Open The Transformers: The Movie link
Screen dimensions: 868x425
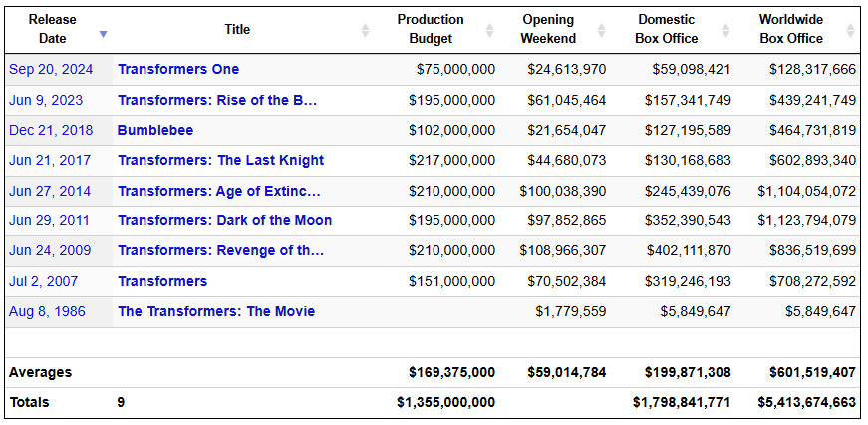tap(216, 312)
